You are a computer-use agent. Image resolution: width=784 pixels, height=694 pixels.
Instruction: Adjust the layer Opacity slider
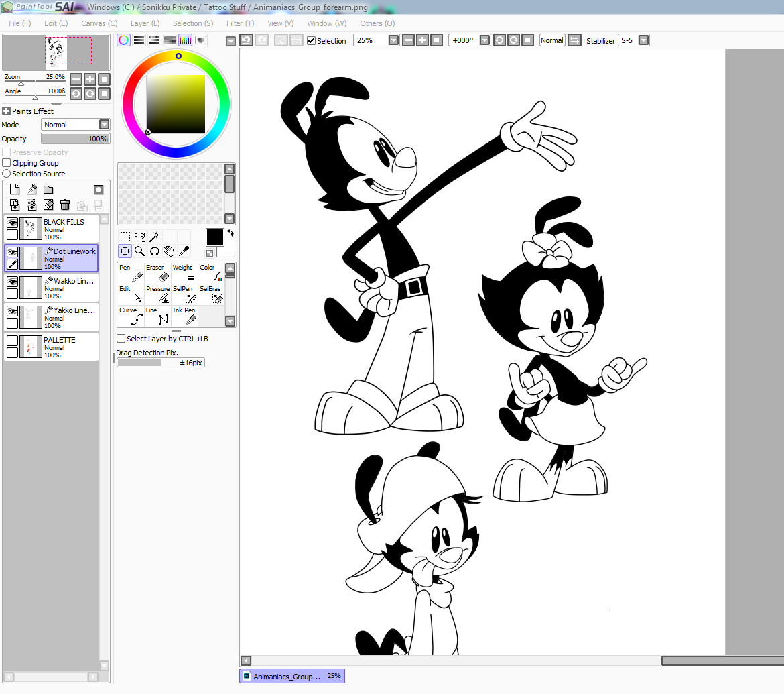76,139
